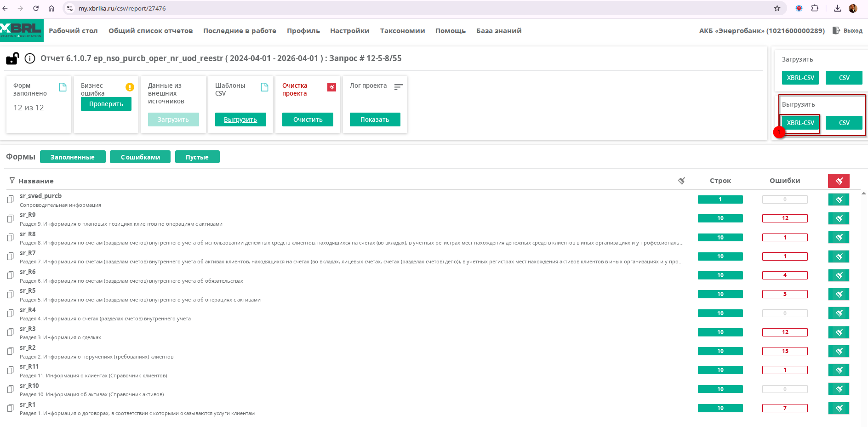
Task: Click the document icon in forms filled card
Action: pos(63,87)
